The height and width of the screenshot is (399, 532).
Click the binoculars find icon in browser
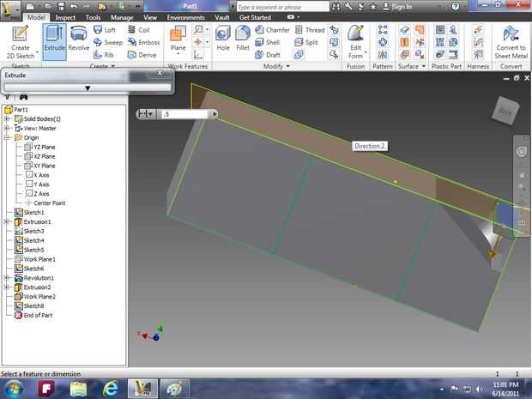(x=23, y=97)
